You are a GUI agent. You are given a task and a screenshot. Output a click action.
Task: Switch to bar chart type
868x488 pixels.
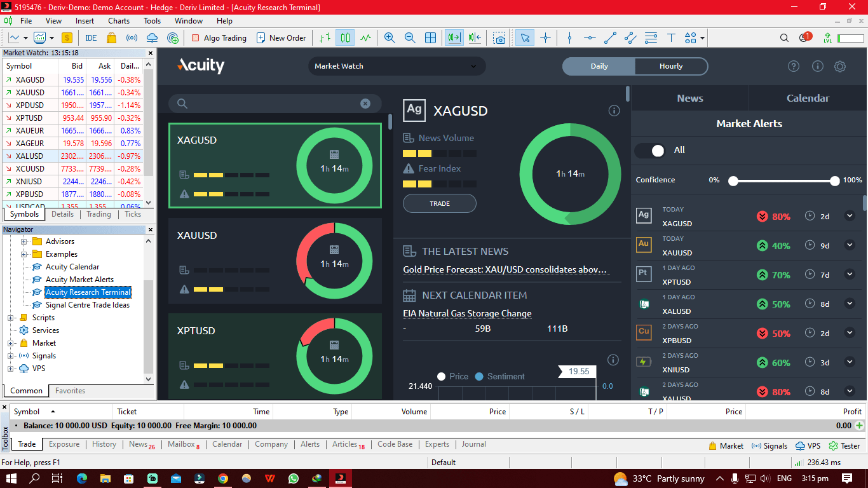(325, 38)
